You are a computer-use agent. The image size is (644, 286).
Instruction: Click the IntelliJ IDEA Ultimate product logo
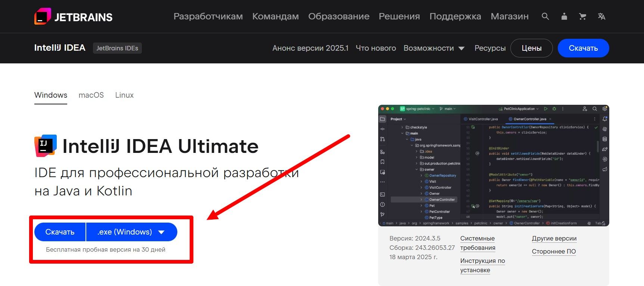(46, 146)
